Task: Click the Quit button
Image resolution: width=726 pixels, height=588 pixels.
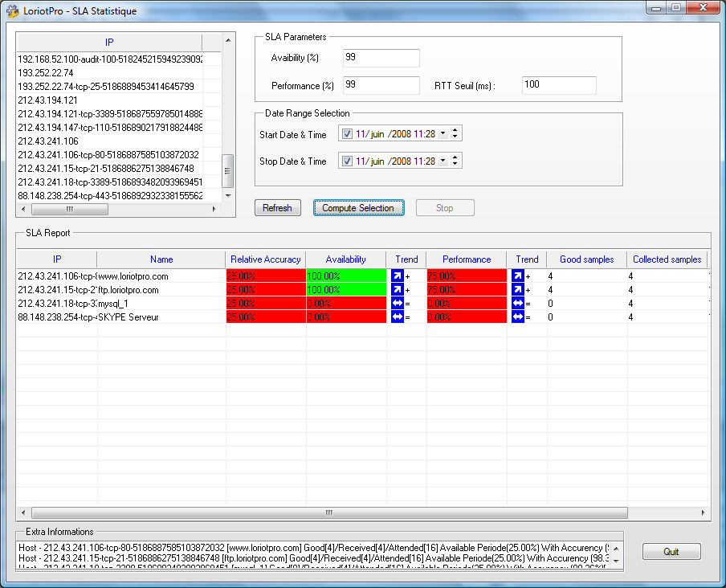Action: 671,552
